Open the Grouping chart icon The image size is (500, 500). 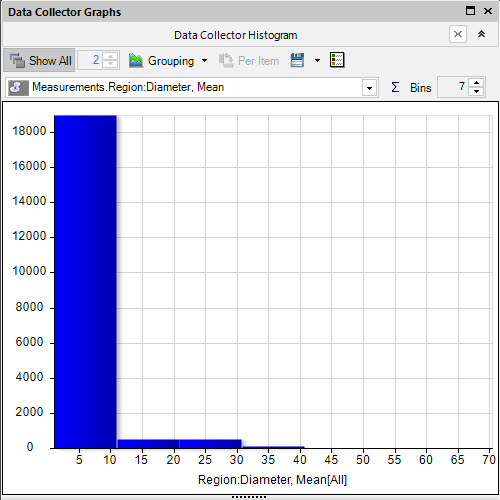pos(136,61)
